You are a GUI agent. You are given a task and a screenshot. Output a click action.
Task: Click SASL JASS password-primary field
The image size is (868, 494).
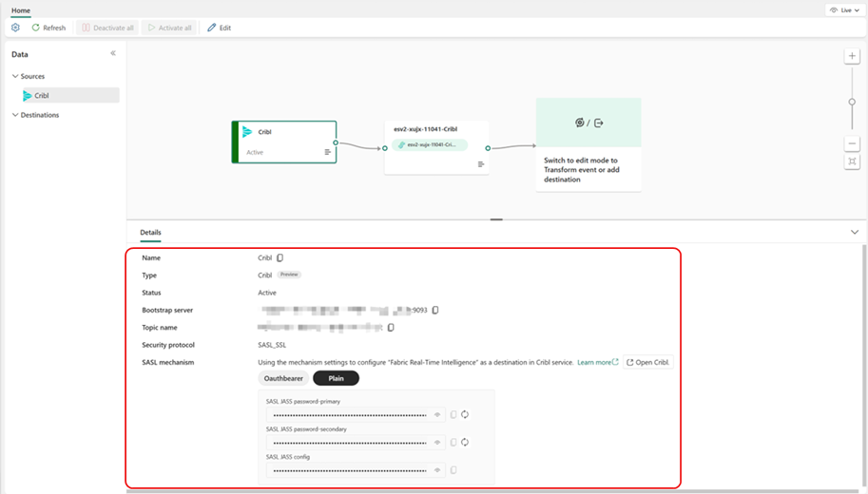[x=356, y=414]
